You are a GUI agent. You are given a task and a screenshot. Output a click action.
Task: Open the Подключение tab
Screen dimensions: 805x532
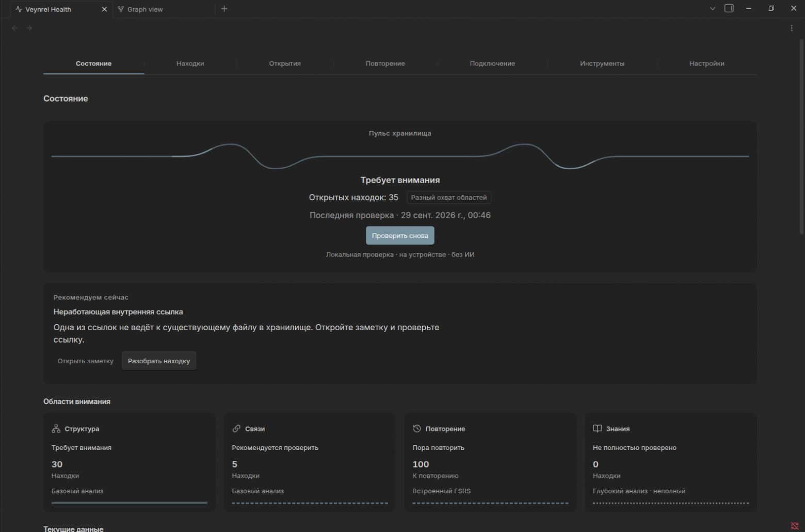click(492, 63)
